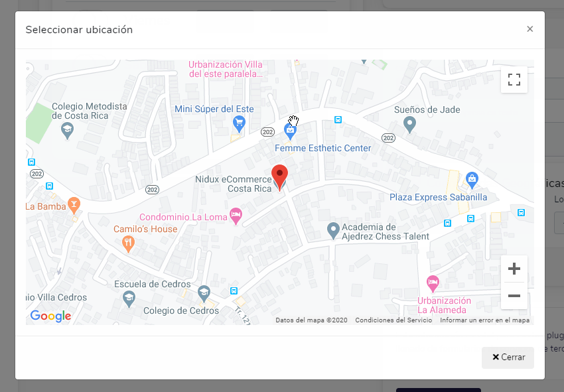Click the Datos del mapa ©2020 text

click(311, 320)
